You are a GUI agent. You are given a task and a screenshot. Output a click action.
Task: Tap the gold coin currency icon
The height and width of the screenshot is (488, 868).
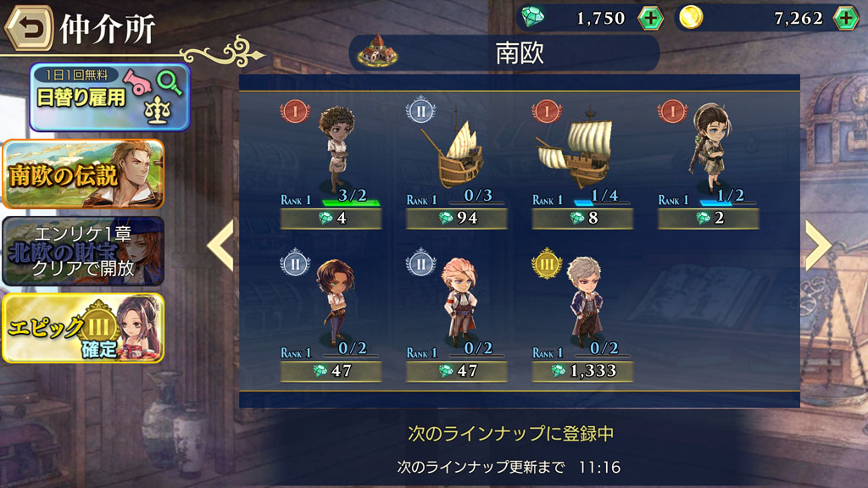[691, 17]
